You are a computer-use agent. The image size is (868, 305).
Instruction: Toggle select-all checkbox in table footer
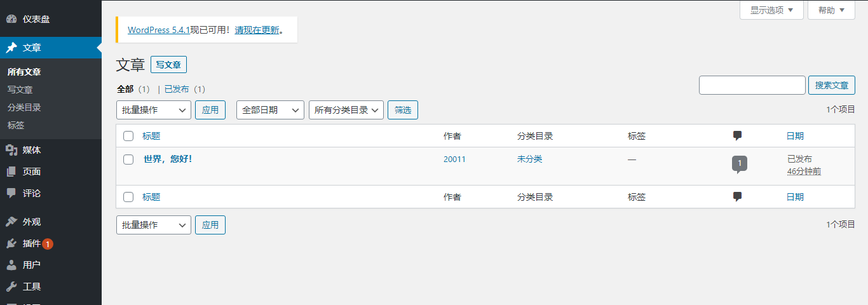click(x=128, y=197)
